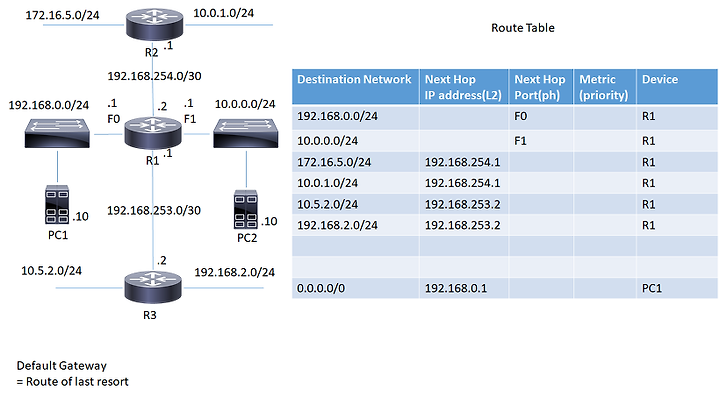
Task: Click the F1 interface label on R1
Action: 190,119
